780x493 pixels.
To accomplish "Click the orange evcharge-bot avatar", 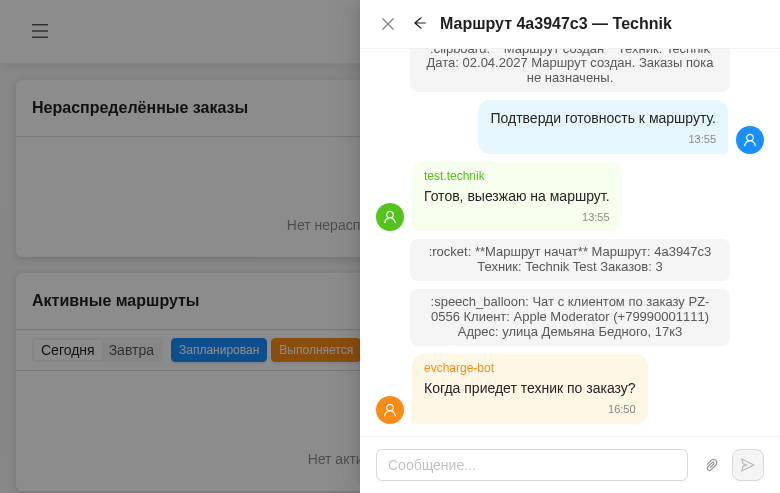I will (x=390, y=410).
